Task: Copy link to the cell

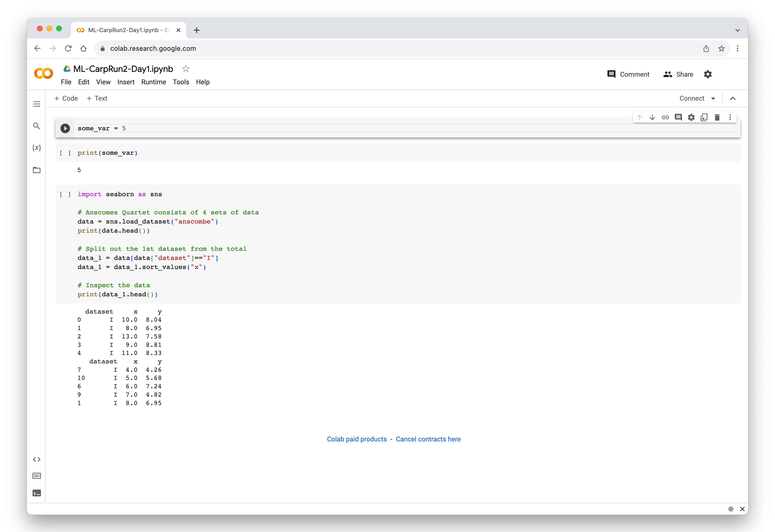Action: [x=665, y=117]
